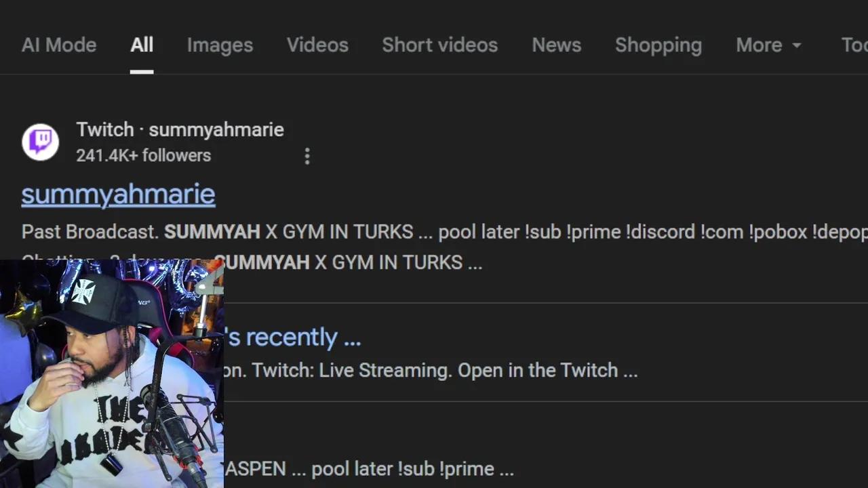Click the streamer's webcam overlay
The height and width of the screenshot is (488, 868).
(112, 373)
